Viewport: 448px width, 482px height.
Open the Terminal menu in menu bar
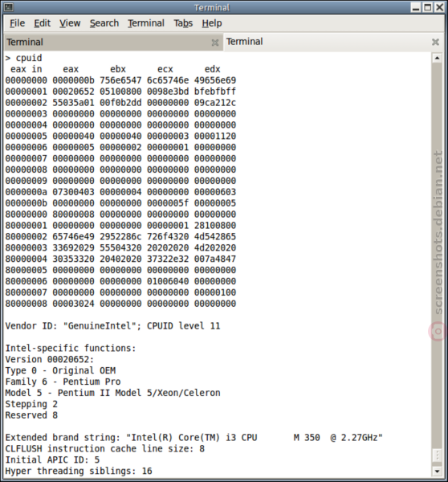tap(146, 23)
